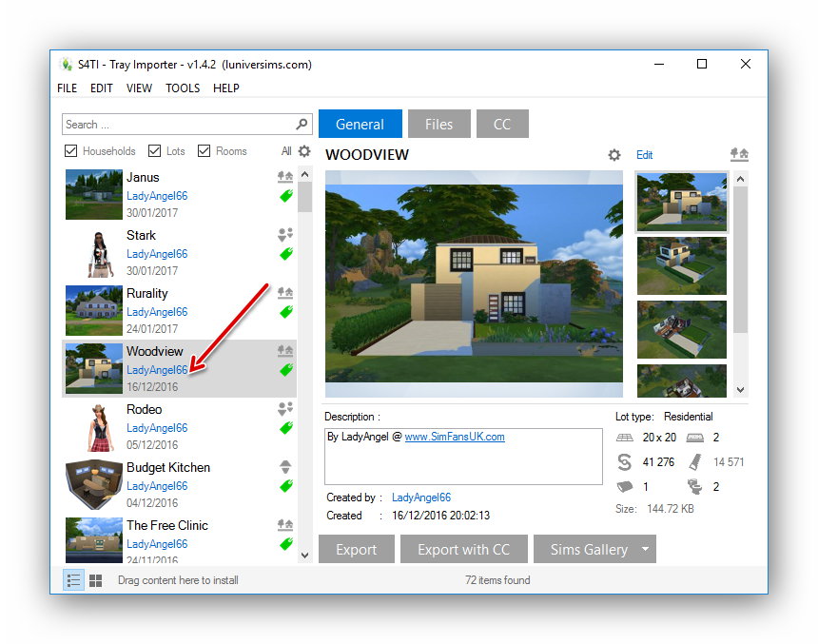This screenshot has width=818, height=644.
Task: Click lot type icon for The Free Clinic
Action: click(x=284, y=524)
